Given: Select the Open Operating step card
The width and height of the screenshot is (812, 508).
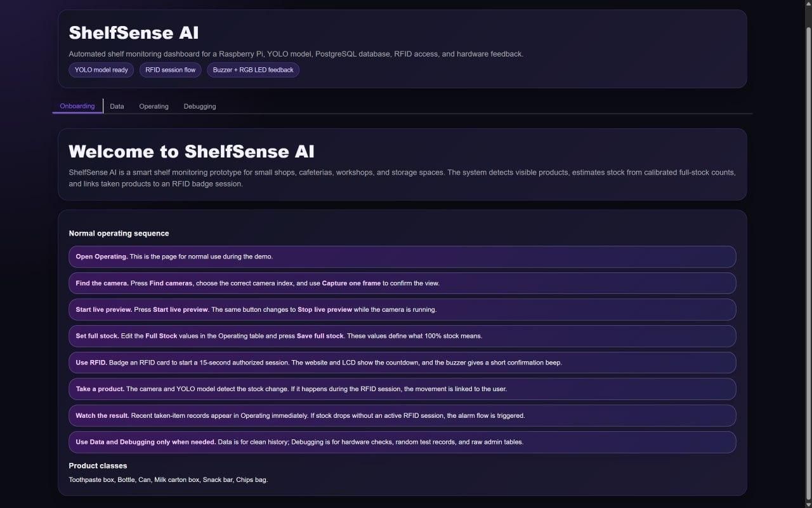Looking at the screenshot, I should tap(402, 257).
